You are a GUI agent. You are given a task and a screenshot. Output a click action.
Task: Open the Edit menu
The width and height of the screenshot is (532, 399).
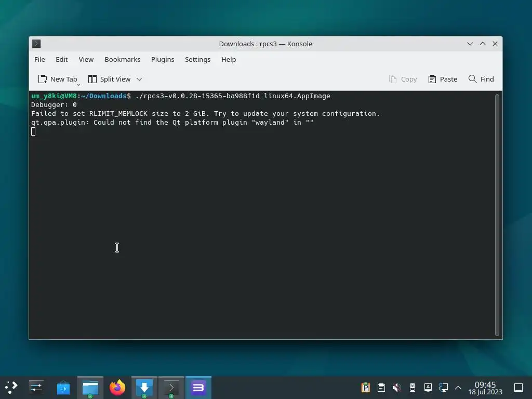(x=61, y=59)
